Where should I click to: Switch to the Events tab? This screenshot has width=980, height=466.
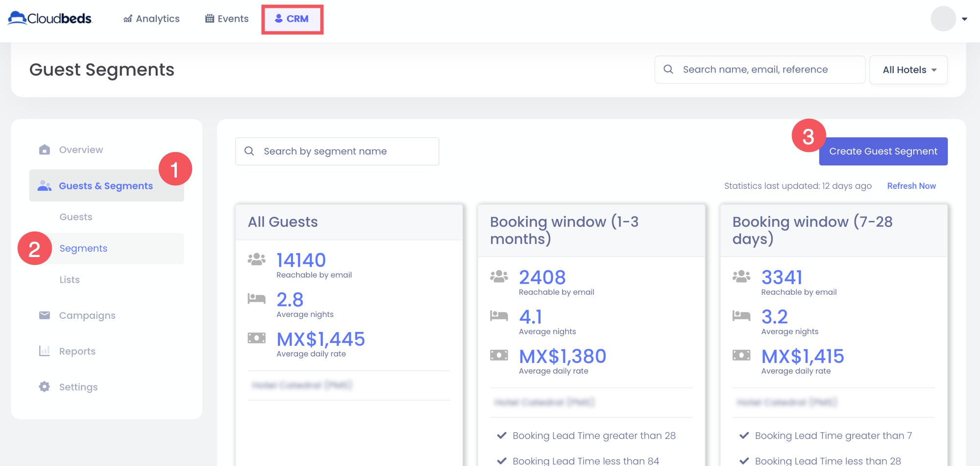[227, 19]
